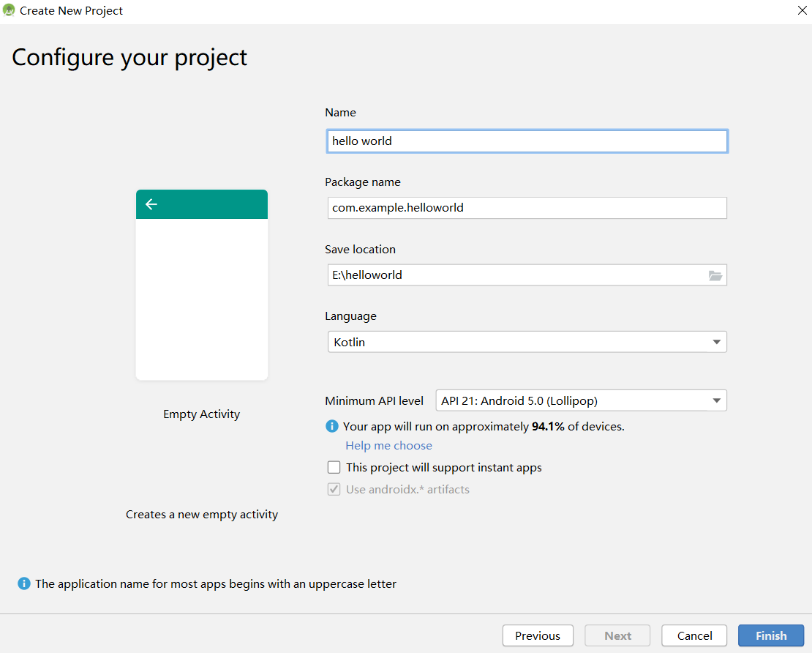Viewport: 812px width, 653px height.
Task: Click the back arrow in activity preview
Action: (151, 204)
